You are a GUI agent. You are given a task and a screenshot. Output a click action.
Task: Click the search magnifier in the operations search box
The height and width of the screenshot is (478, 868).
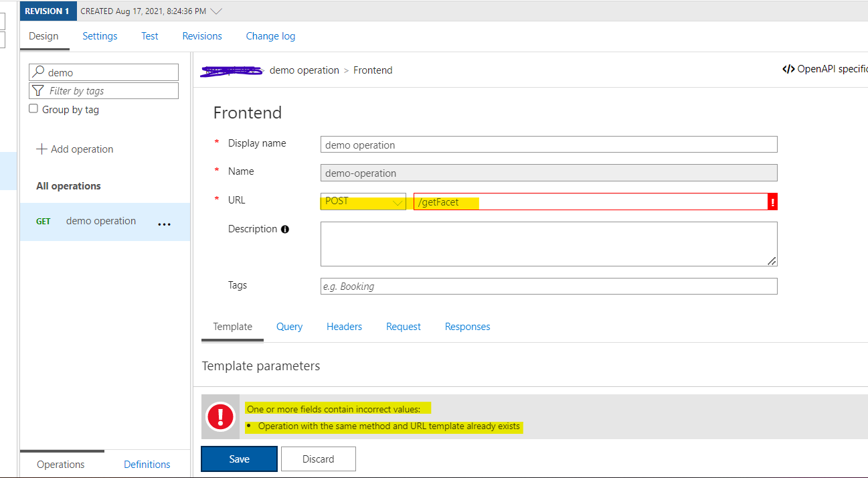coord(39,72)
